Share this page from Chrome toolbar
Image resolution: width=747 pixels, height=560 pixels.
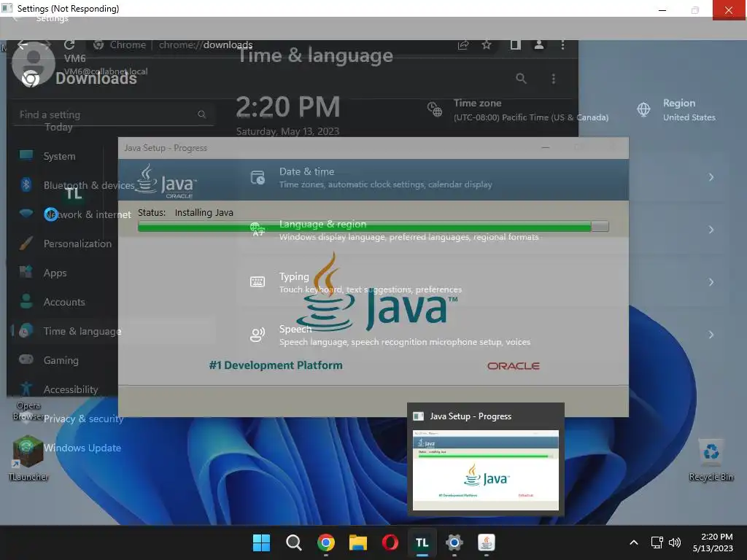click(463, 44)
